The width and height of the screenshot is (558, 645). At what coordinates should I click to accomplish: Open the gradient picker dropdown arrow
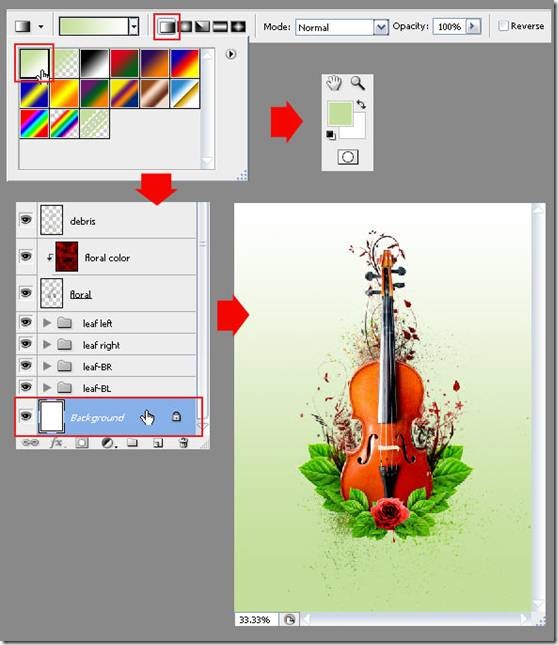pyautogui.click(x=133, y=27)
